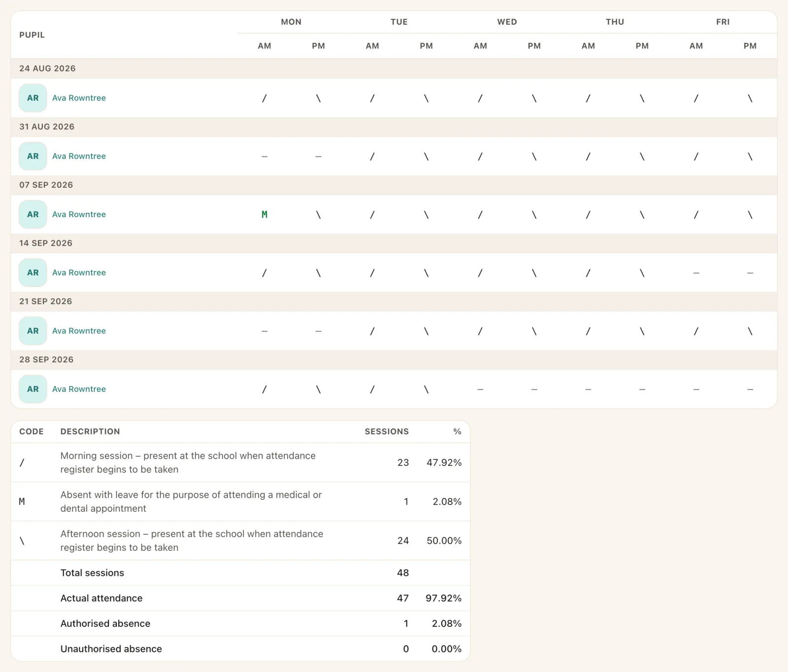This screenshot has width=788, height=672.
Task: Click the AR avatar in 21 Sep week
Action: [x=33, y=331]
